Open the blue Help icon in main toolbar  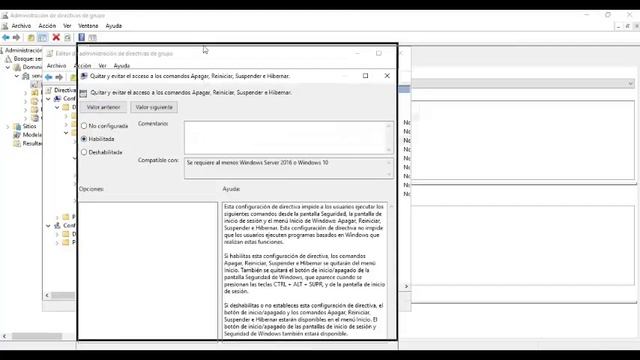click(x=82, y=38)
